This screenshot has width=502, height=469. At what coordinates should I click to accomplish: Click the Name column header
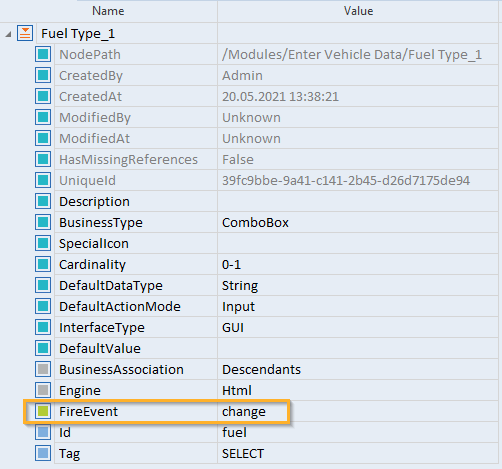pyautogui.click(x=108, y=11)
